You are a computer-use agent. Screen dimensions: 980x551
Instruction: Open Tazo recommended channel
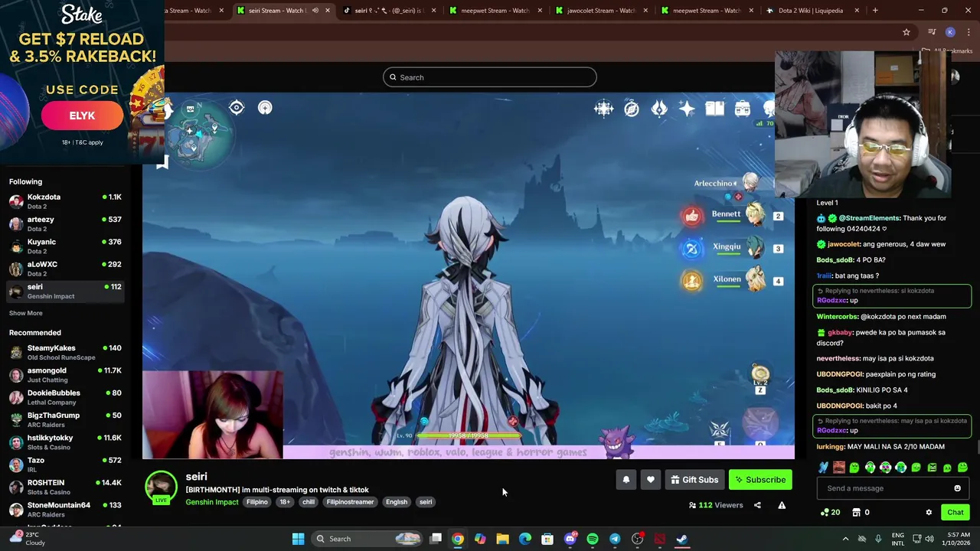65,465
